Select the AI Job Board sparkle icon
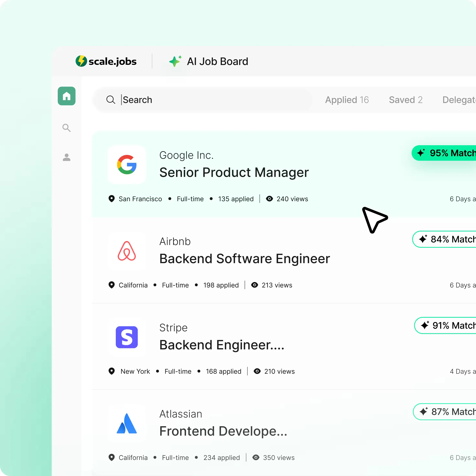This screenshot has width=476, height=476. tap(175, 61)
